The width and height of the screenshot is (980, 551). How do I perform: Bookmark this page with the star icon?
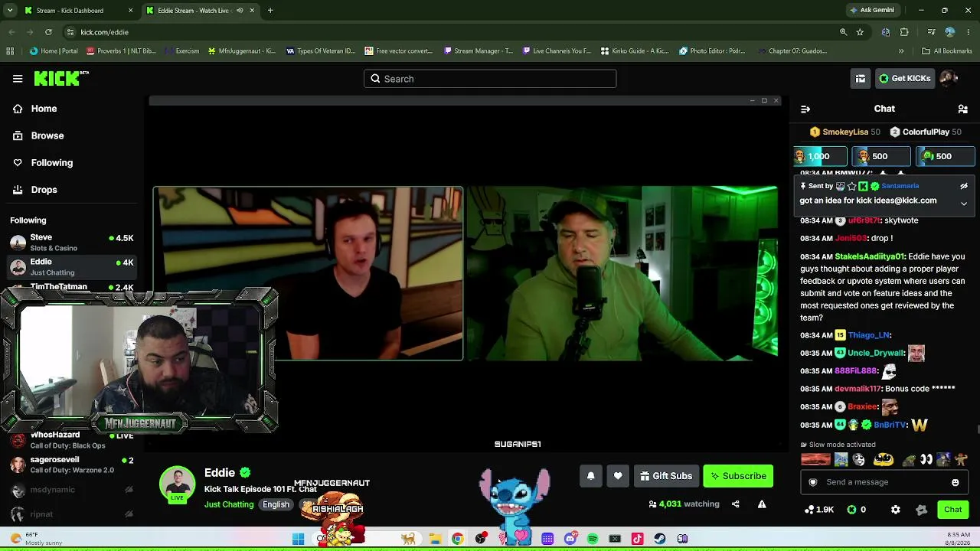[x=860, y=32]
